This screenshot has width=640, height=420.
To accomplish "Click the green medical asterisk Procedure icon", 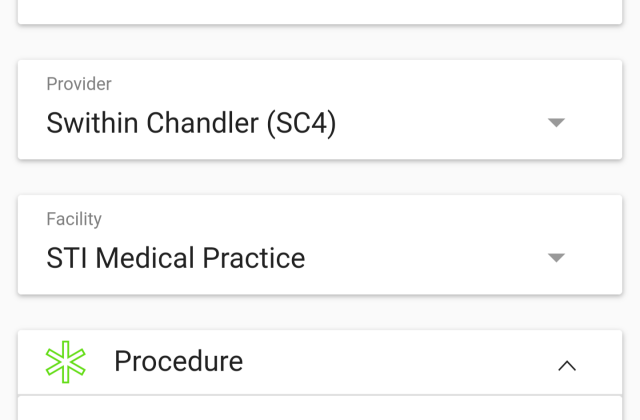I will click(66, 361).
